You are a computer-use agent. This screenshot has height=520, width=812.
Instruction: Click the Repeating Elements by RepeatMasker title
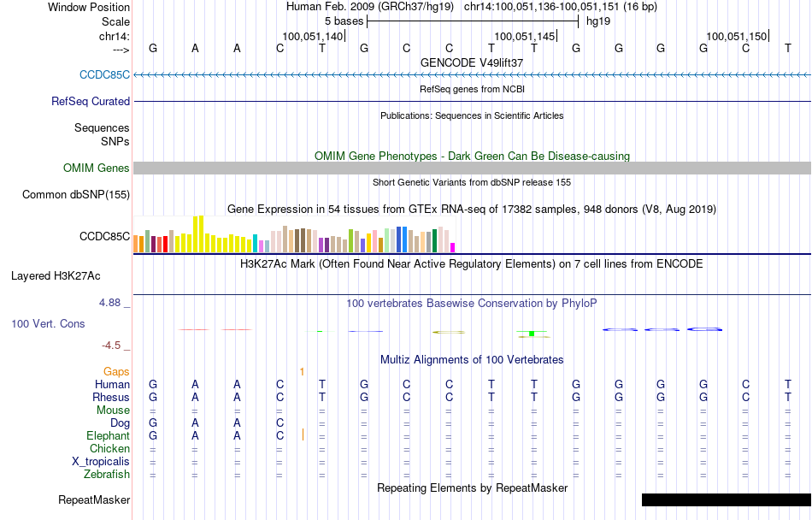(x=473, y=487)
